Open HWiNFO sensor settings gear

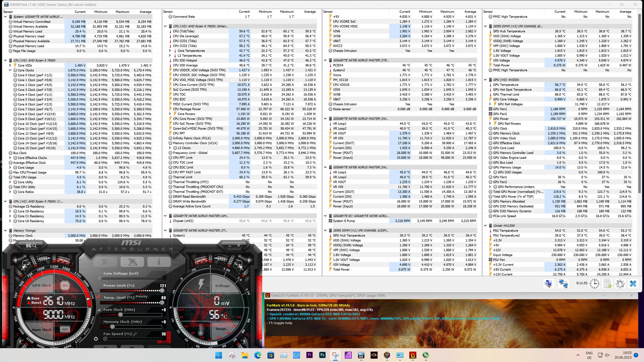coord(620,284)
